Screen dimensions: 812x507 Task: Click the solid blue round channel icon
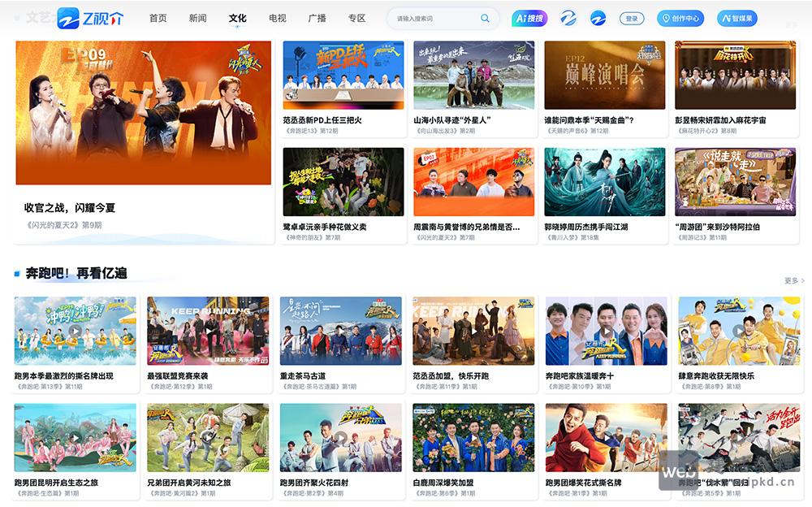point(598,18)
